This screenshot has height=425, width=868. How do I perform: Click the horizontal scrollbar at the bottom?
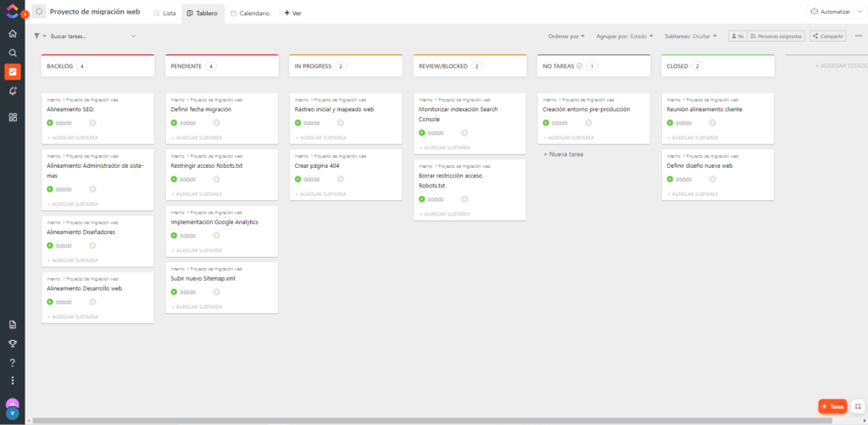[431, 421]
